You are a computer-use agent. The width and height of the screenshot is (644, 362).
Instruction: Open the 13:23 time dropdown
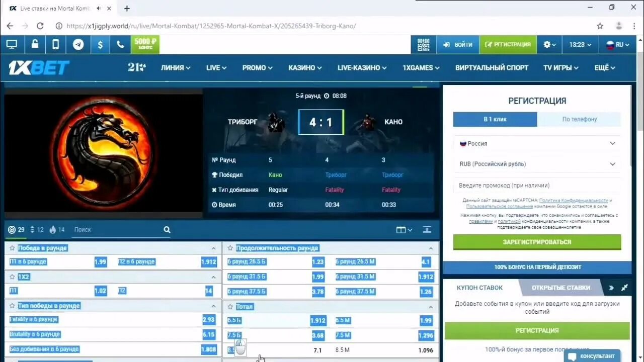click(580, 44)
